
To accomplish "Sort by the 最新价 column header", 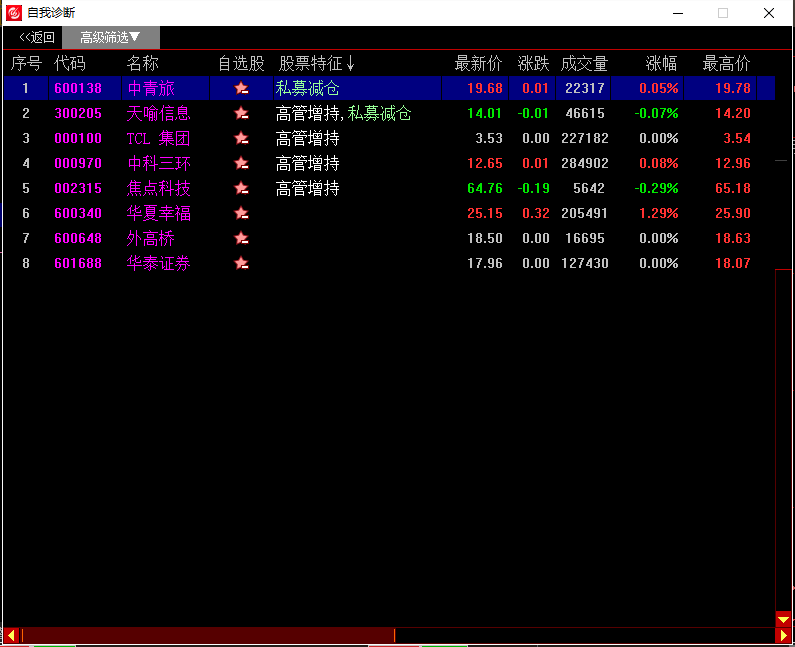I will [x=478, y=63].
